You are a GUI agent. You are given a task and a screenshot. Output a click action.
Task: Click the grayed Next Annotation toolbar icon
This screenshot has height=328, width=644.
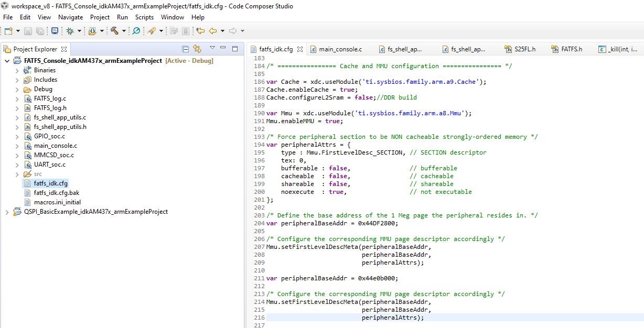coord(174,31)
